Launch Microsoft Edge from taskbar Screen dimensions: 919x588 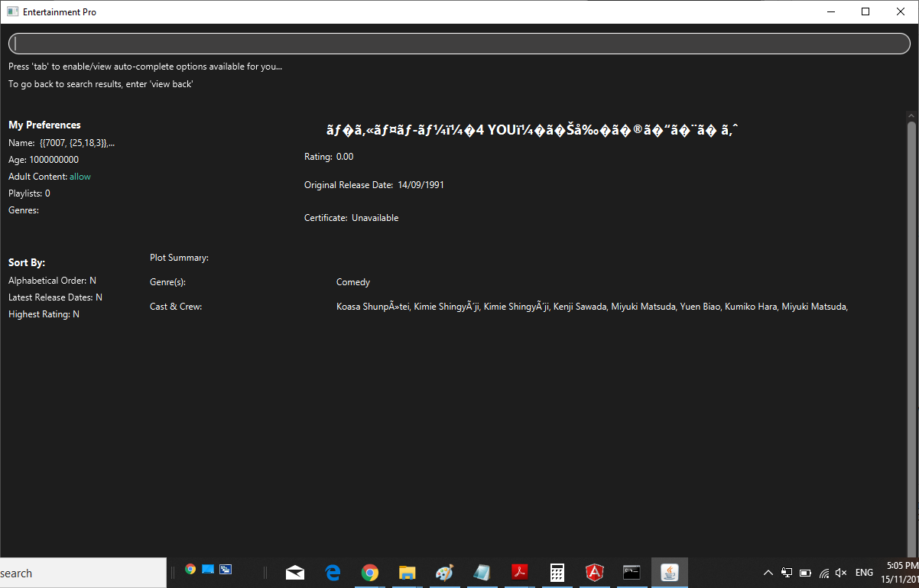click(333, 573)
